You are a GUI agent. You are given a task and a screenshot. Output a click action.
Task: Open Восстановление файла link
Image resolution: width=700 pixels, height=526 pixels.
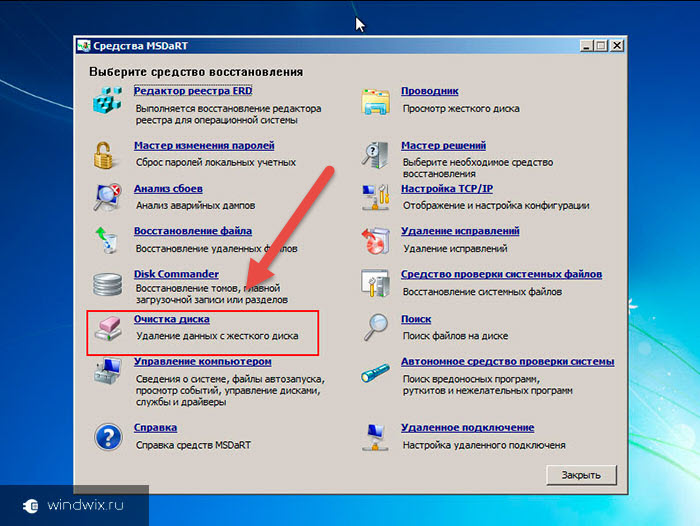[x=193, y=231]
